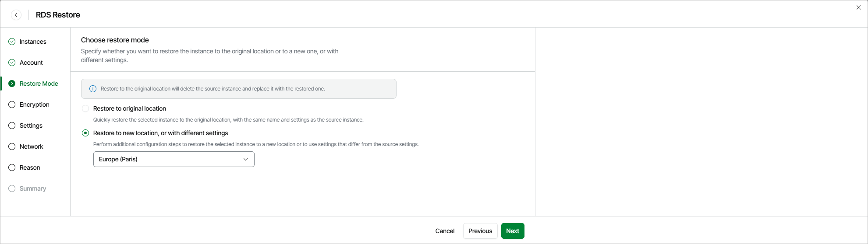Cancel the RDS restore wizard

(445, 231)
